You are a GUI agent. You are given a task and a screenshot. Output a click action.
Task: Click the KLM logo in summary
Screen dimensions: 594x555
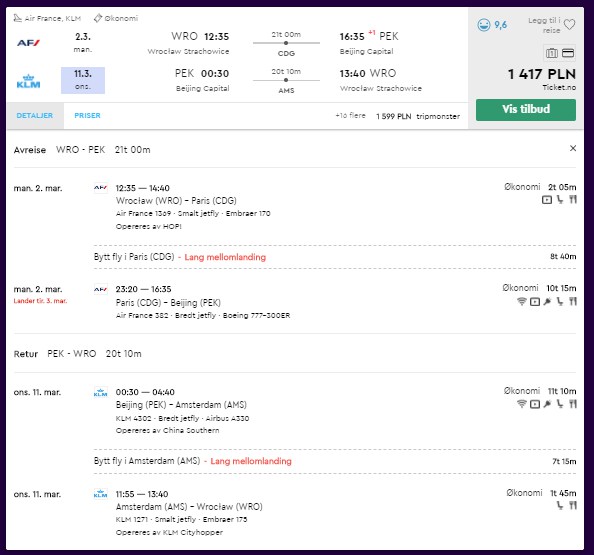click(x=28, y=81)
